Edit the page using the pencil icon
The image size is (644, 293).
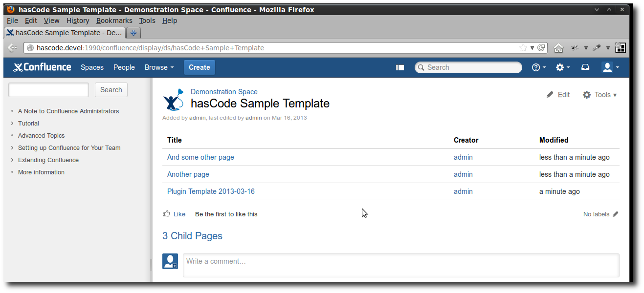(x=550, y=95)
